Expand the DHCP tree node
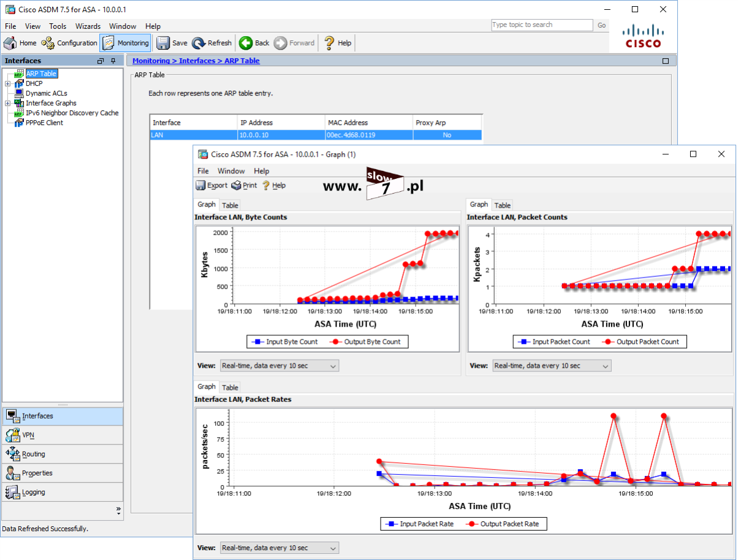The image size is (738, 560). click(7, 83)
